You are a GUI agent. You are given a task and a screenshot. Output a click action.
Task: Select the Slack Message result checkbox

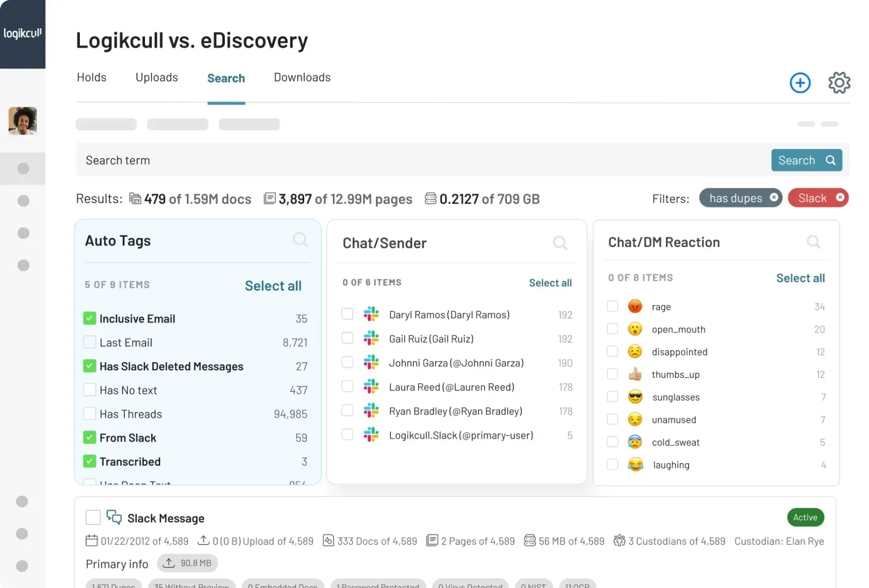pyautogui.click(x=93, y=517)
